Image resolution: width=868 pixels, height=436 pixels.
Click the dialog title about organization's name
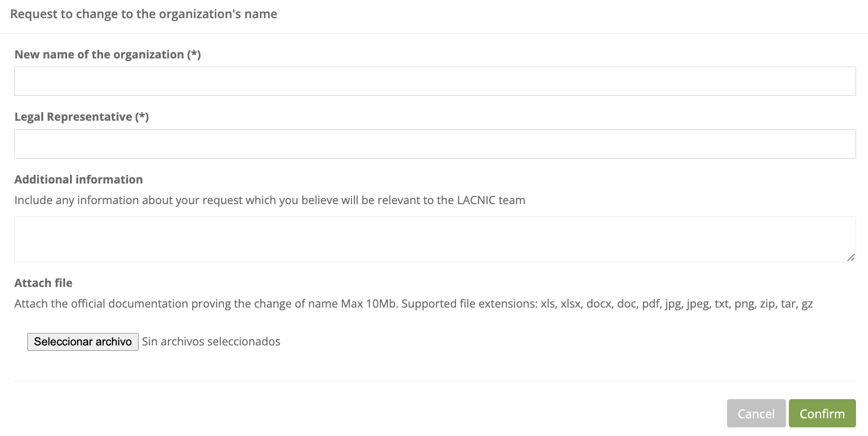coord(143,14)
